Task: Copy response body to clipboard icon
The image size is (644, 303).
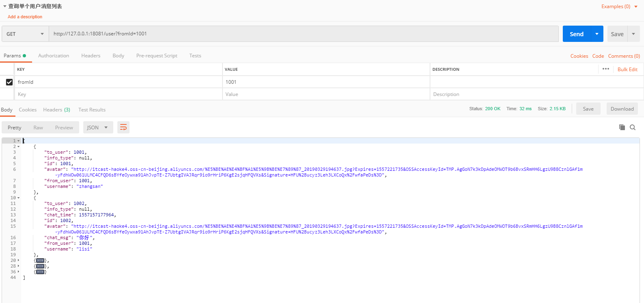Action: tap(622, 127)
